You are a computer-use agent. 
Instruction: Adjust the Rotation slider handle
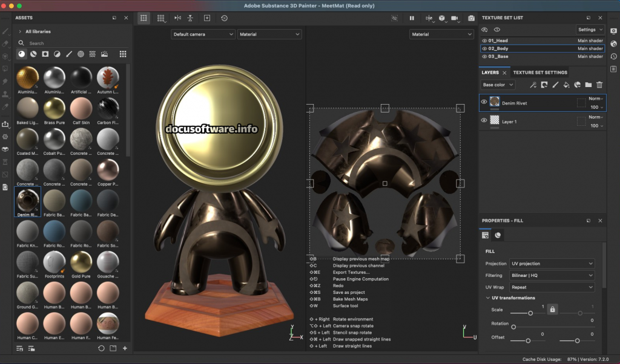point(513,327)
